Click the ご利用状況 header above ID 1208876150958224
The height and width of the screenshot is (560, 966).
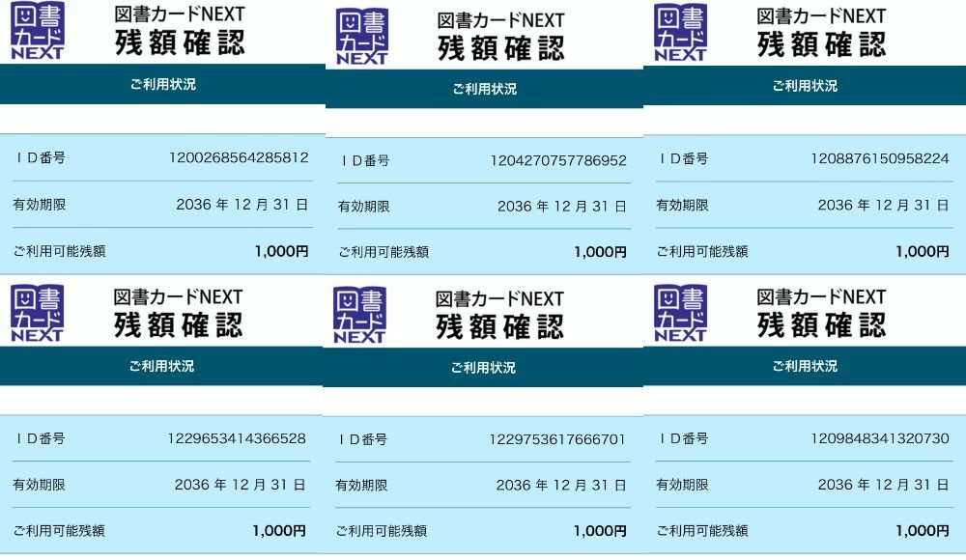pos(806,86)
